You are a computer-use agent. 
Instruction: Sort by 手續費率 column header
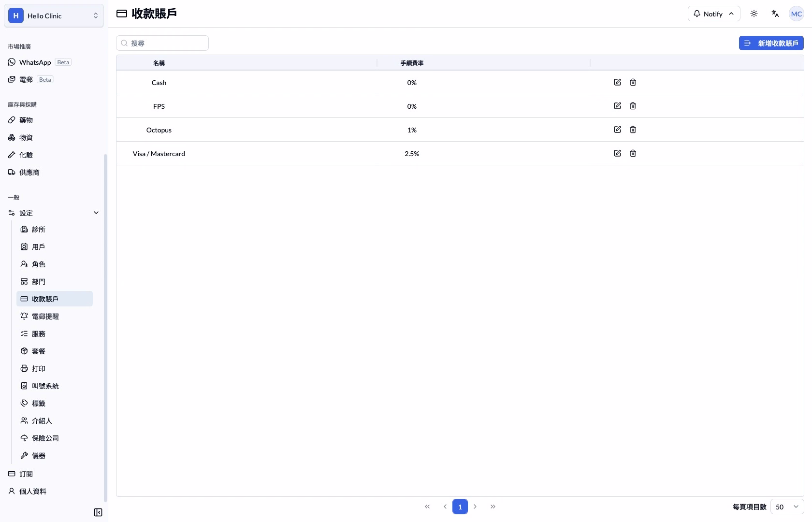click(x=412, y=63)
